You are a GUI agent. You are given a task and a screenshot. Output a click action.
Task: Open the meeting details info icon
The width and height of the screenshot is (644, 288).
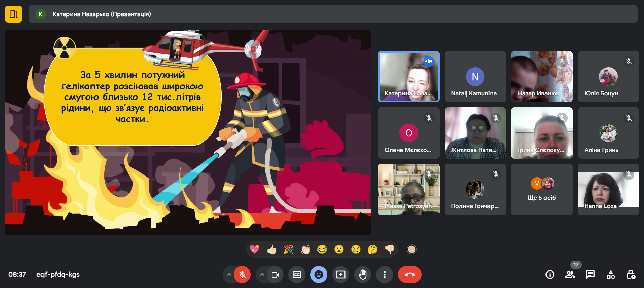pyautogui.click(x=550, y=275)
